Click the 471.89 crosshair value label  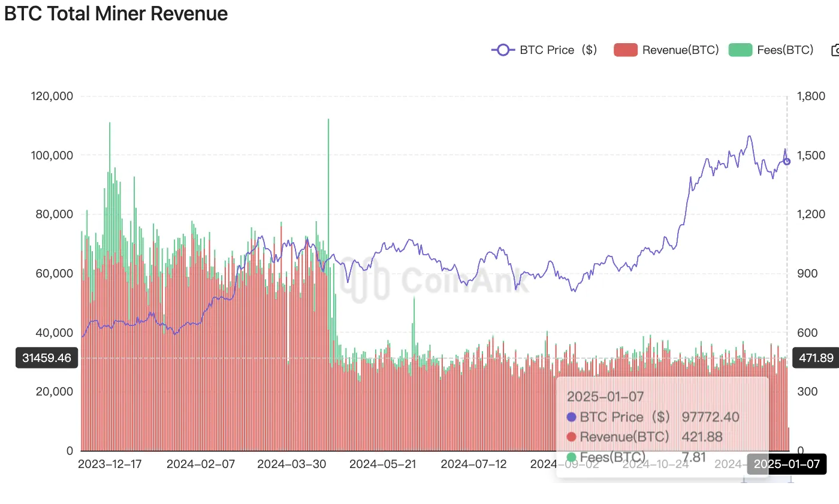(x=816, y=358)
